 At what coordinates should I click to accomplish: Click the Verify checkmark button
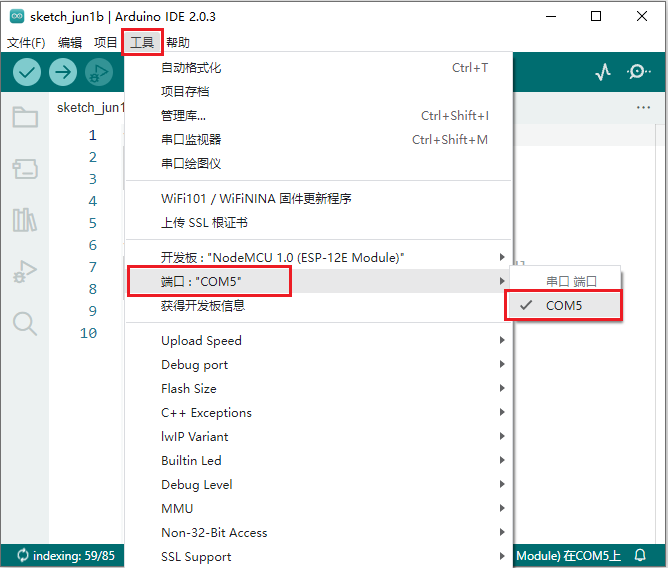click(x=27, y=72)
